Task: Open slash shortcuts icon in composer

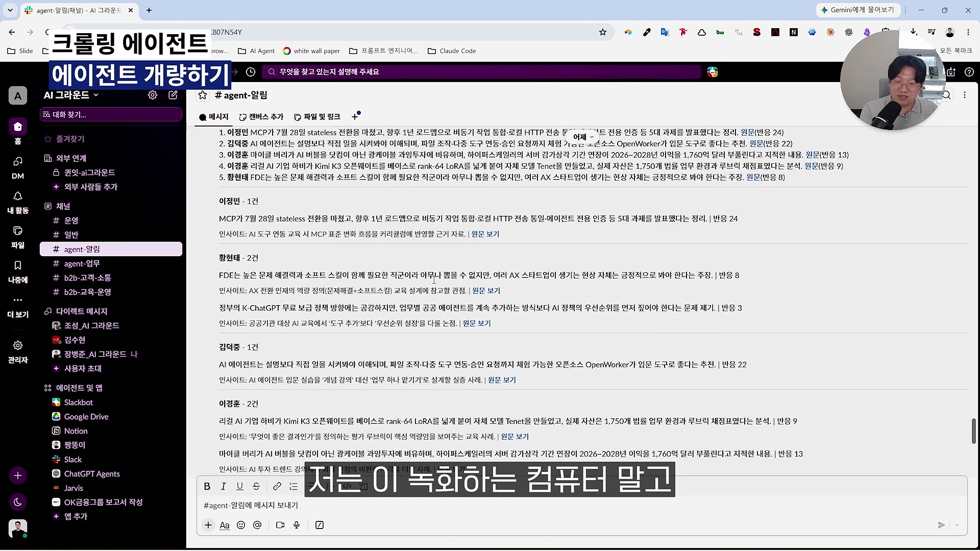Action: 320,525
